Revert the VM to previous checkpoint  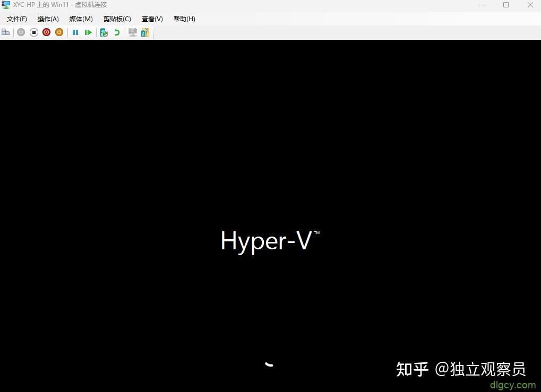click(117, 32)
